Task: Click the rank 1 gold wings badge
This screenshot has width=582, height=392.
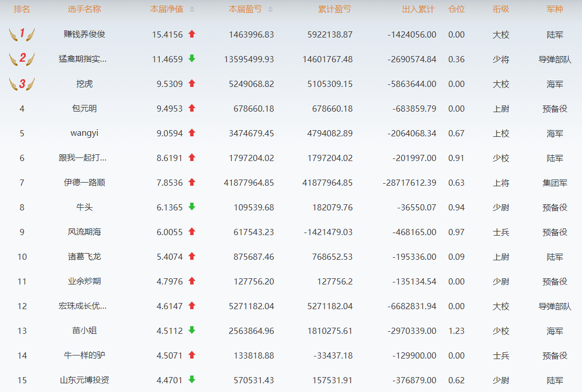Action: pyautogui.click(x=22, y=34)
